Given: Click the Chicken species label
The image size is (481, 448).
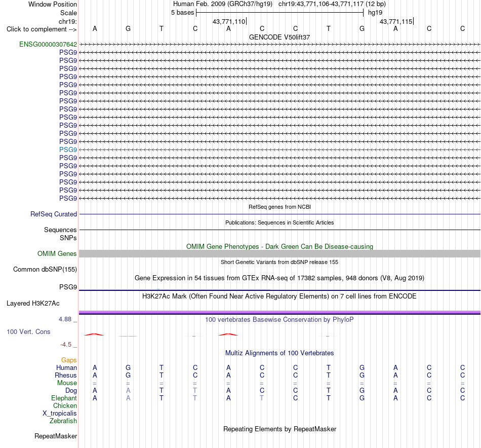Looking at the screenshot, I should click(x=65, y=405).
